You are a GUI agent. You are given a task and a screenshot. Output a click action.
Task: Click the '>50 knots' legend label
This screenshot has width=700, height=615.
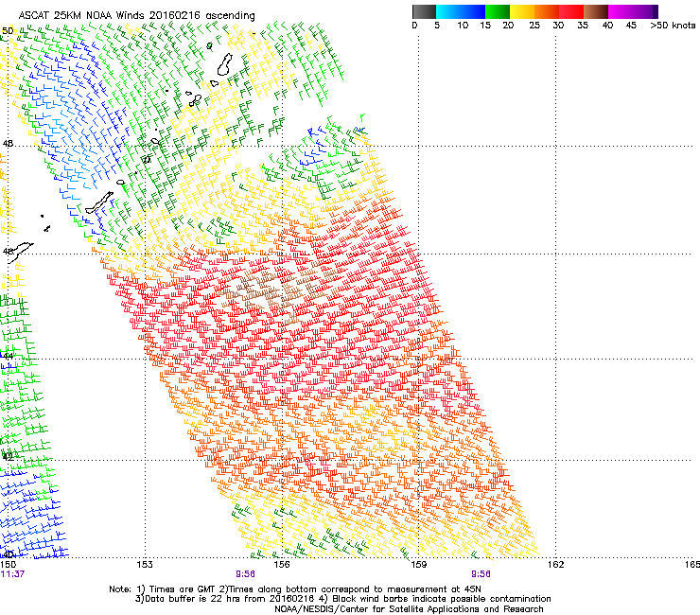pyautogui.click(x=673, y=26)
